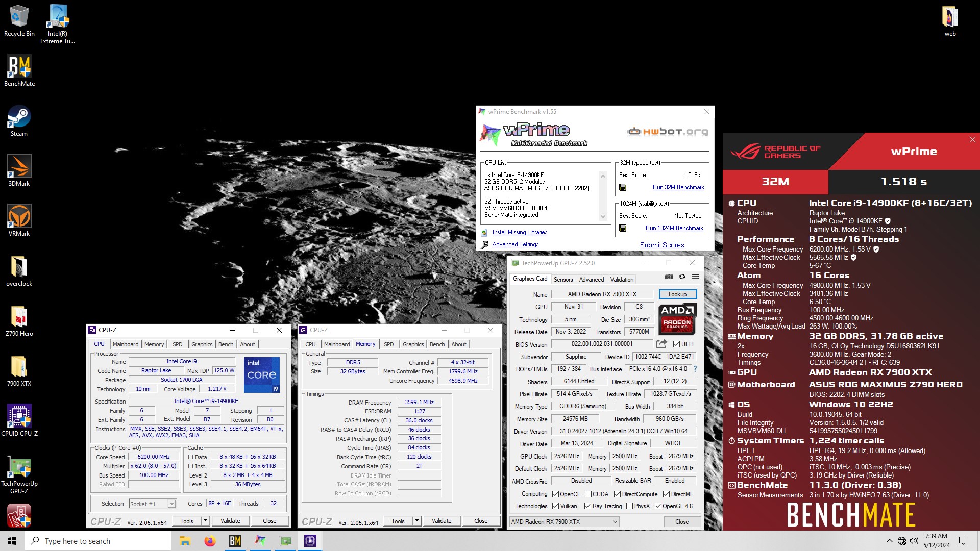Switch to wPrime via the taskbar icon
This screenshot has height=551, width=980.
[x=260, y=541]
